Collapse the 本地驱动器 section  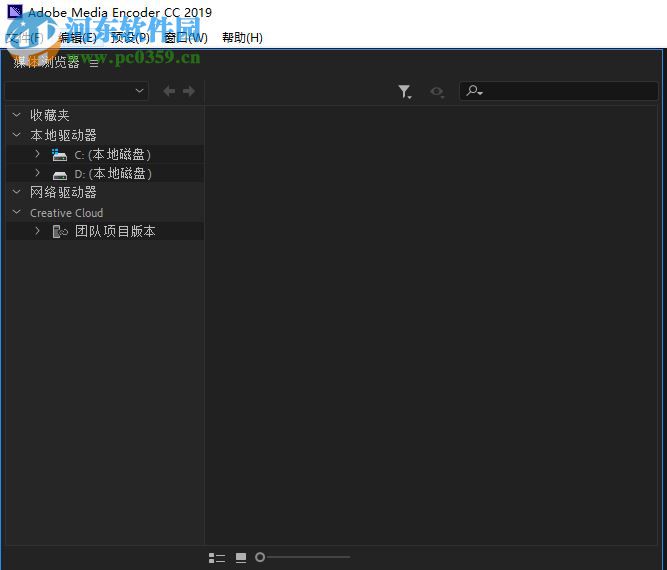[x=17, y=135]
